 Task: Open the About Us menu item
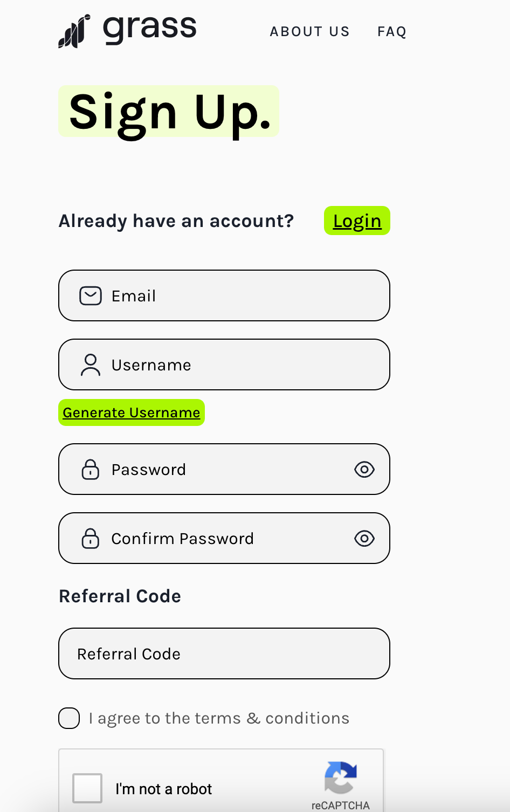tap(309, 32)
